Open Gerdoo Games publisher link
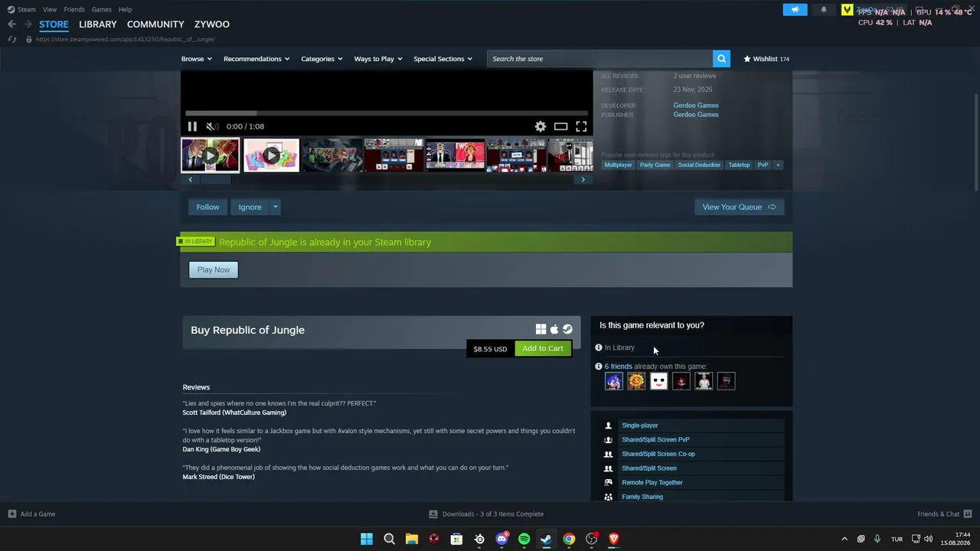 (x=696, y=115)
